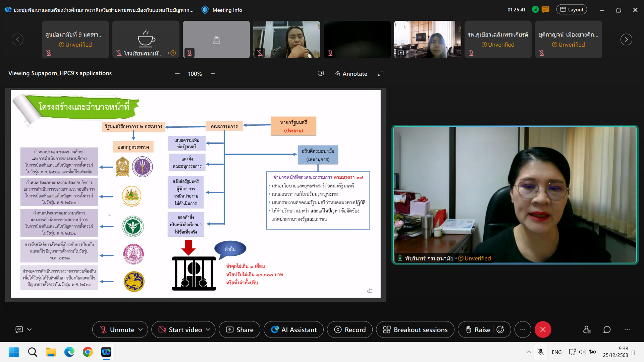Click the Breakout sessions button
This screenshot has width=644, height=362.
pyautogui.click(x=415, y=329)
